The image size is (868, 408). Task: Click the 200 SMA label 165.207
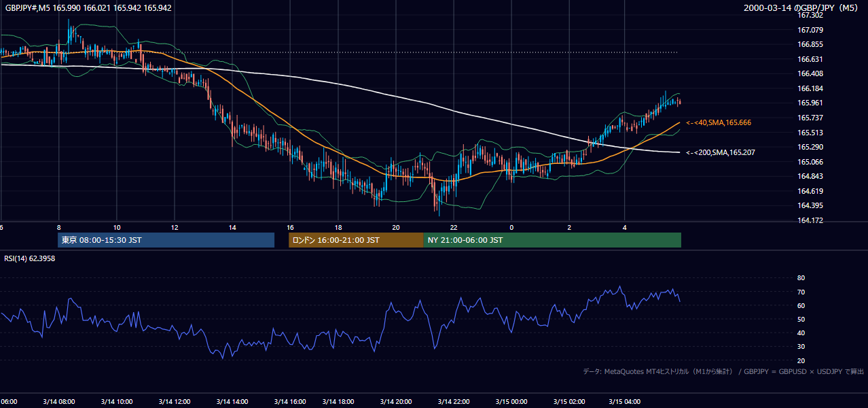[720, 152]
